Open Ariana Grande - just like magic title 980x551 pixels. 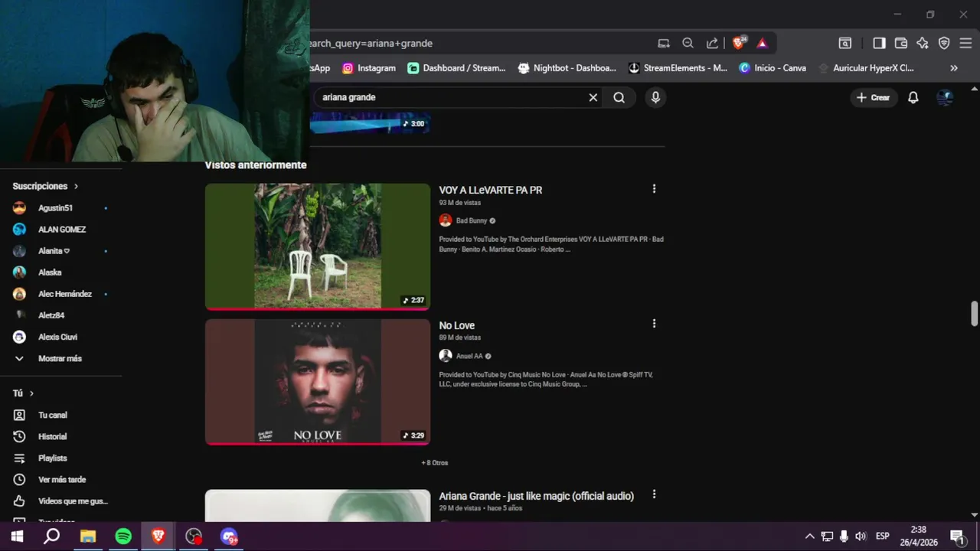coord(537,496)
